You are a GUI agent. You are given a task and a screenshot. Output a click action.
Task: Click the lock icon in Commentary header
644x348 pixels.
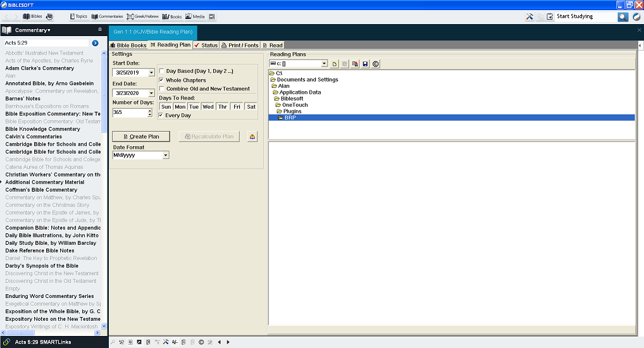pyautogui.click(x=100, y=30)
